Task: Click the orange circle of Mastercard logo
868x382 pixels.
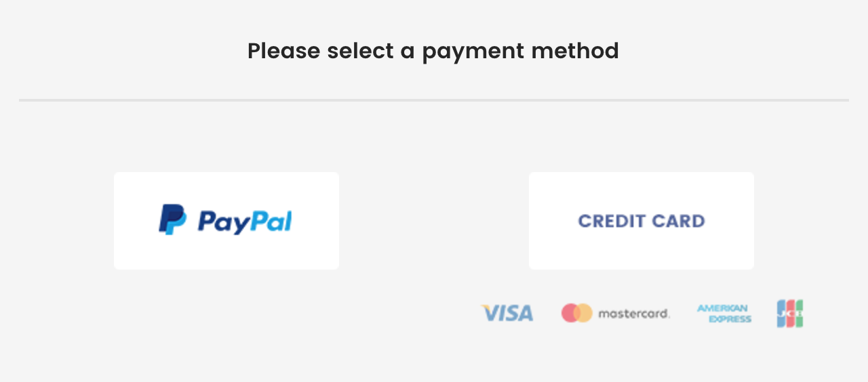Action: pos(584,313)
